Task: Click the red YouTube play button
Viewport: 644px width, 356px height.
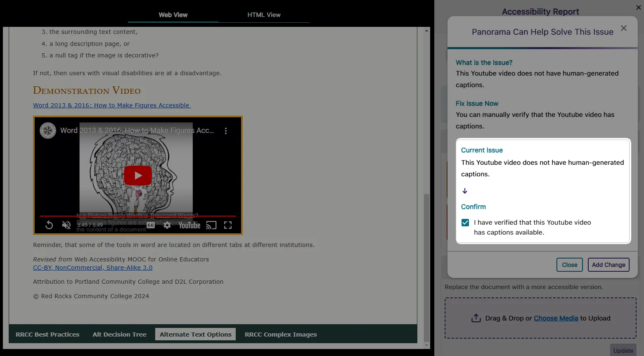Action: click(138, 176)
